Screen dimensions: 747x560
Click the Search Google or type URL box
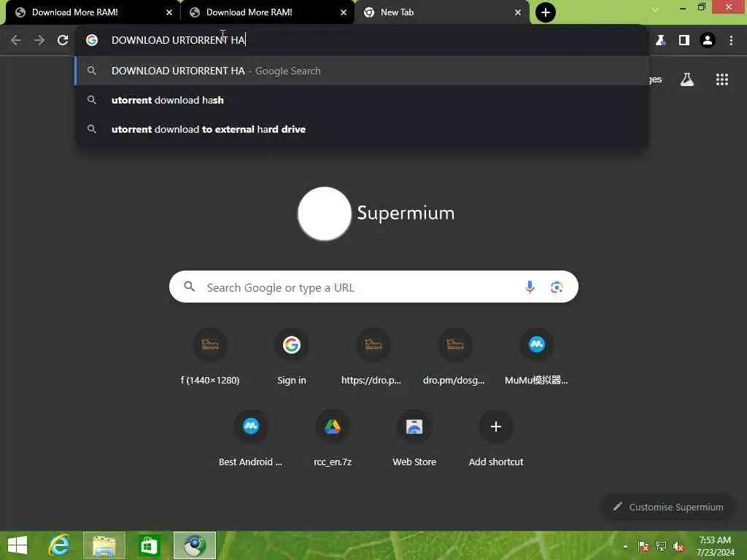[373, 287]
